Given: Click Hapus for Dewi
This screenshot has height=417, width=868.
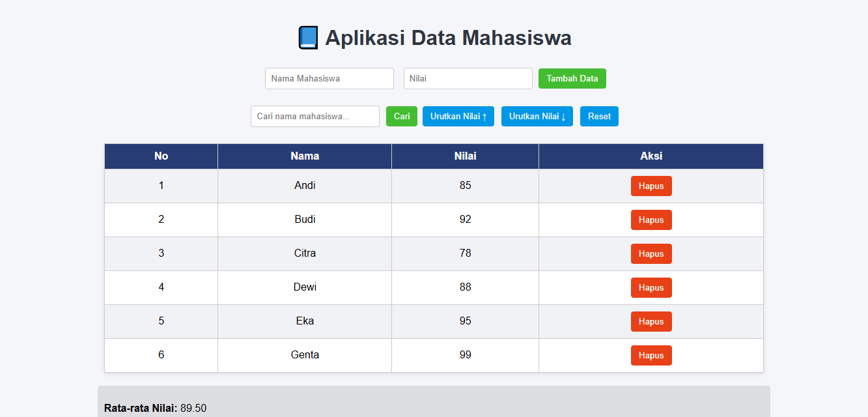Looking at the screenshot, I should click(651, 287).
